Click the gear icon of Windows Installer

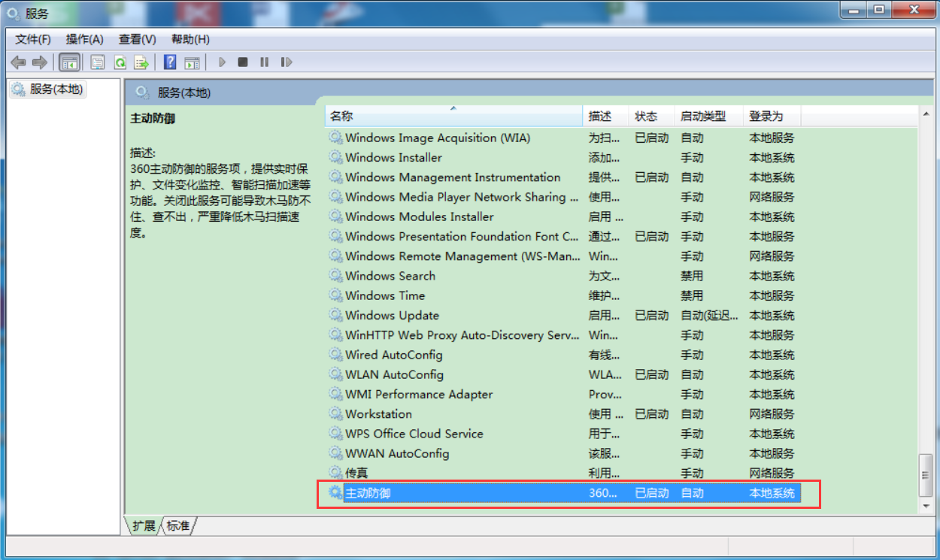pyautogui.click(x=335, y=157)
